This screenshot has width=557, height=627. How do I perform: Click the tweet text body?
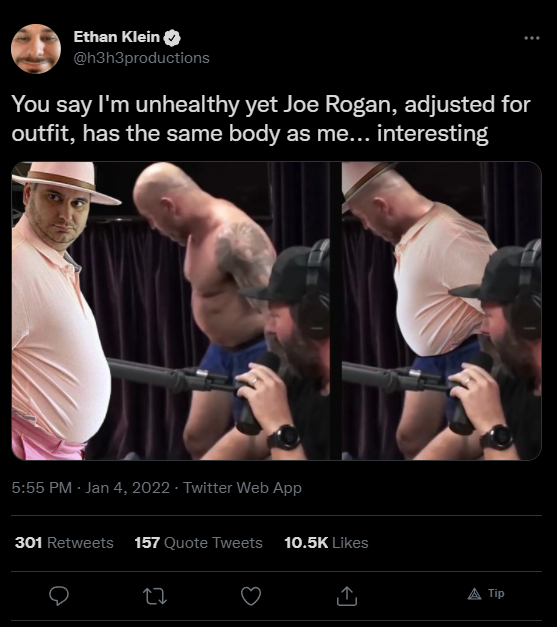[271, 118]
